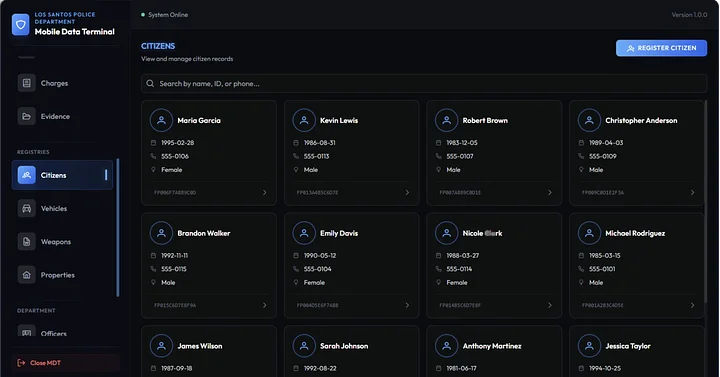Expand Christopher Anderson's record chevron
The width and height of the screenshot is (720, 377).
692,192
